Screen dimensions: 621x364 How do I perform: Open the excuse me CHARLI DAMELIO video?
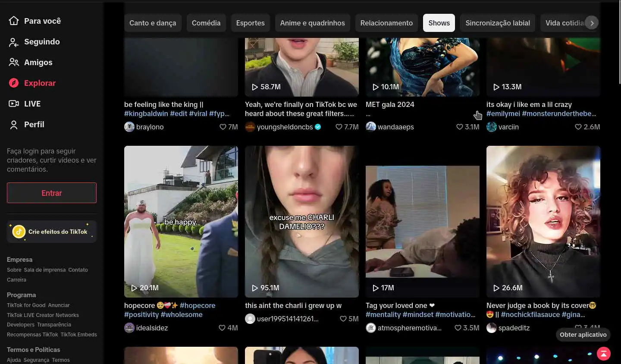coord(302,222)
